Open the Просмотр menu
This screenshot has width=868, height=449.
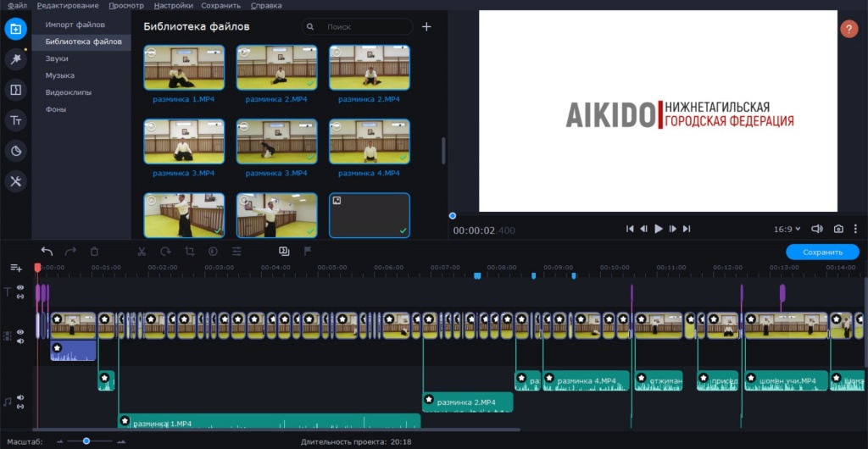tap(126, 6)
